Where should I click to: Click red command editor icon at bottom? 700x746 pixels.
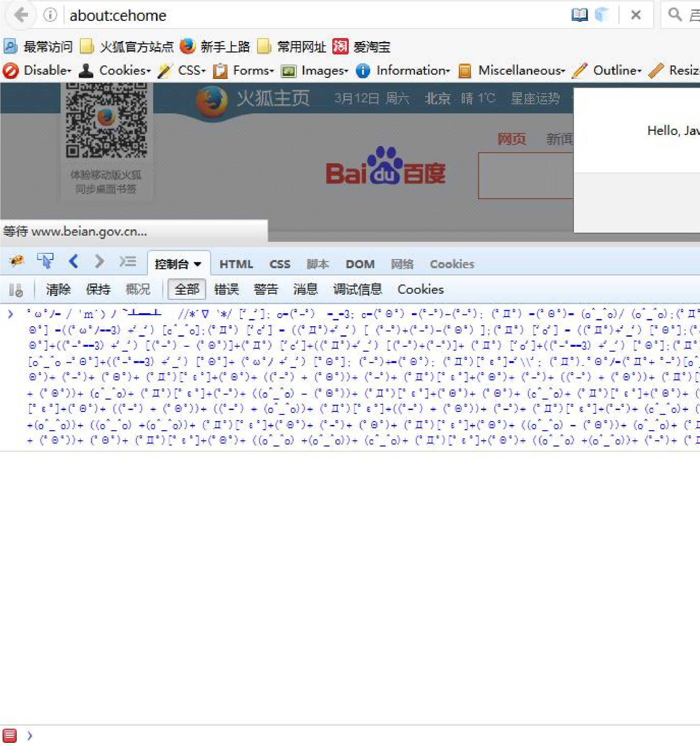10,736
